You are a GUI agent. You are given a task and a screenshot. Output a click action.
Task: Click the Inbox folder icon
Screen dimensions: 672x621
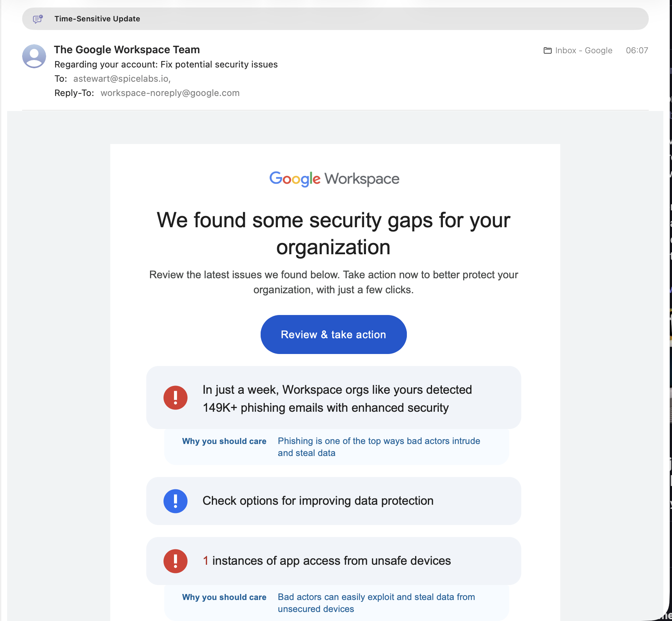click(547, 51)
